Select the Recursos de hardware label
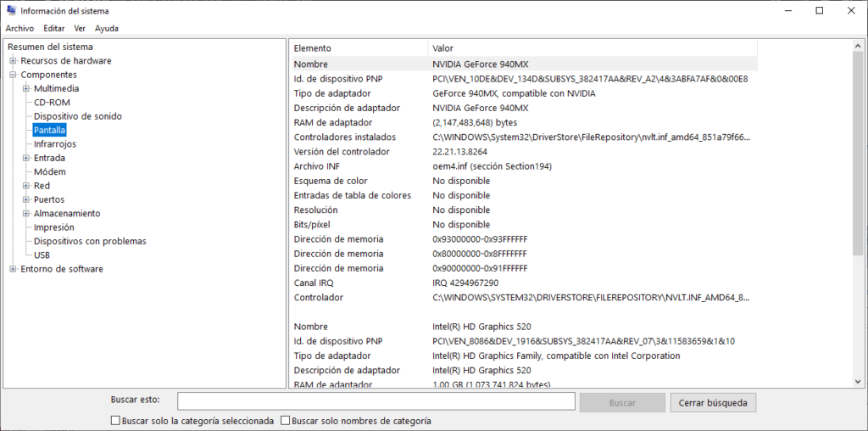This screenshot has width=868, height=431. coord(66,61)
